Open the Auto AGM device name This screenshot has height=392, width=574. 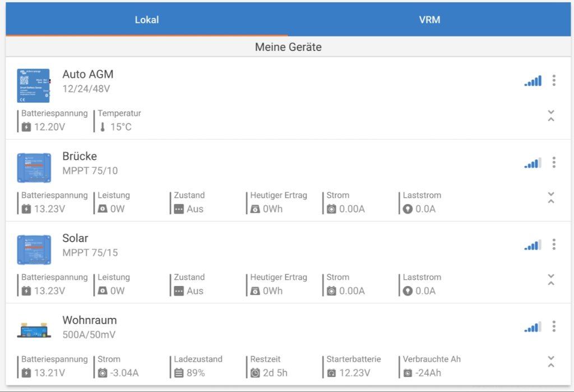tap(88, 74)
